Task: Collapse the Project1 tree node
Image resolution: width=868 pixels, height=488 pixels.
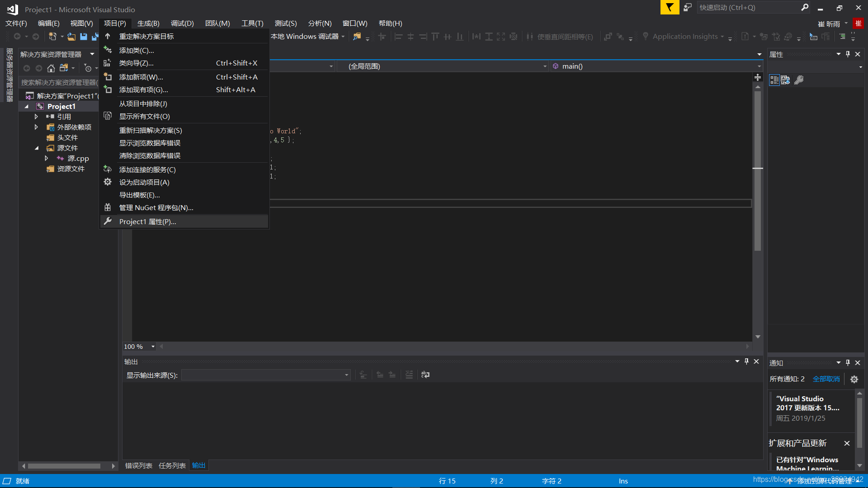Action: coord(26,106)
